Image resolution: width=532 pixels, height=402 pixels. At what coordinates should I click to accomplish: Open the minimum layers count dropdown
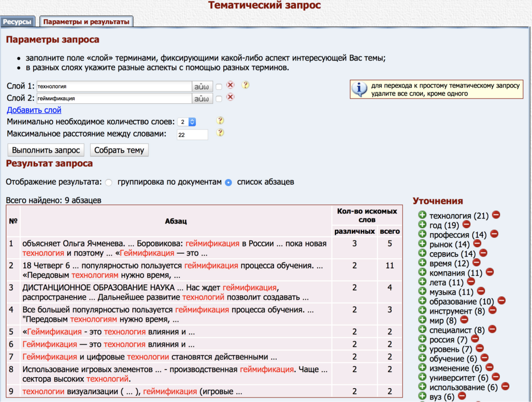pyautogui.click(x=186, y=122)
